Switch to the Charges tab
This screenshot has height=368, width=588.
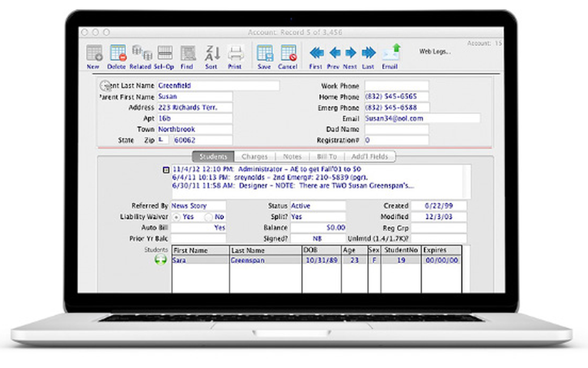pos(254,157)
